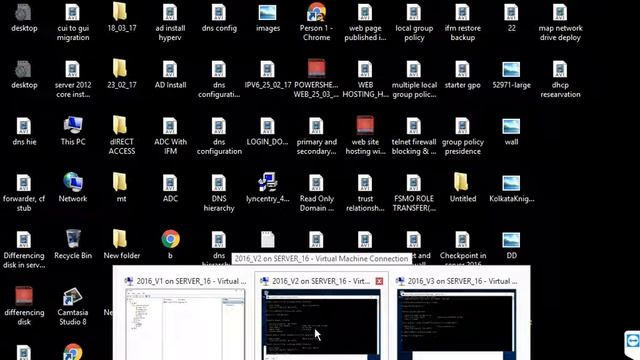This screenshot has width=640, height=360.
Task: Select the 'WEB HOSTING_H...' file icon
Action: [x=365, y=70]
